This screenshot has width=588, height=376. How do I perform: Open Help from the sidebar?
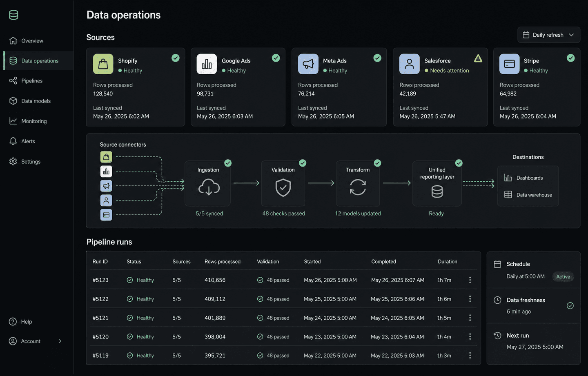pyautogui.click(x=27, y=322)
